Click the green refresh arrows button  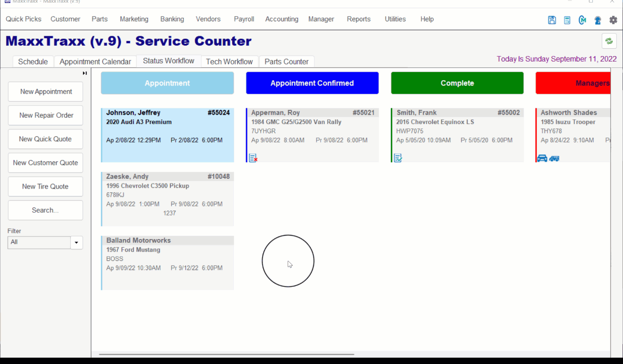pos(609,41)
